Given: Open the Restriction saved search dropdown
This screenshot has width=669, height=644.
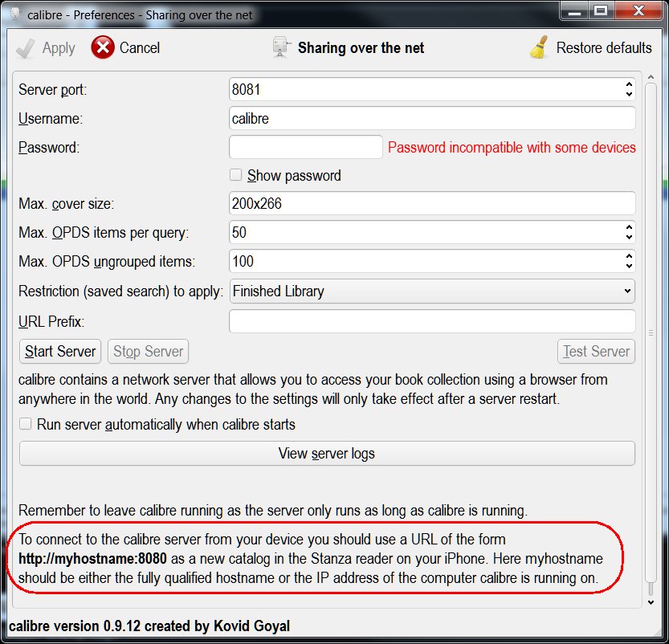Looking at the screenshot, I should point(432,291).
